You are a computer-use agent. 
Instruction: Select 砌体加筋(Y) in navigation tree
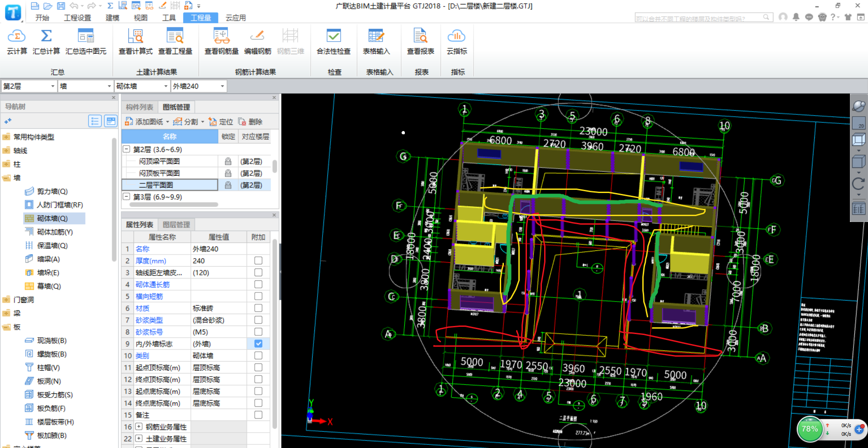(x=54, y=232)
